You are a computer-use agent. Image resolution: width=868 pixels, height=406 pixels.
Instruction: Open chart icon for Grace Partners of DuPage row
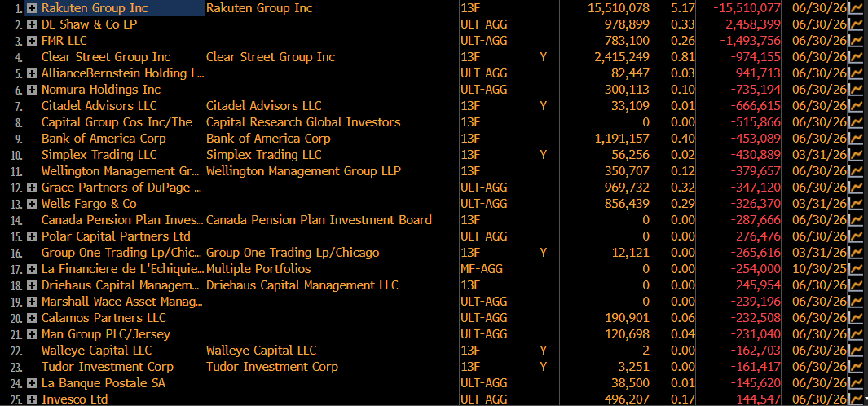click(856, 188)
